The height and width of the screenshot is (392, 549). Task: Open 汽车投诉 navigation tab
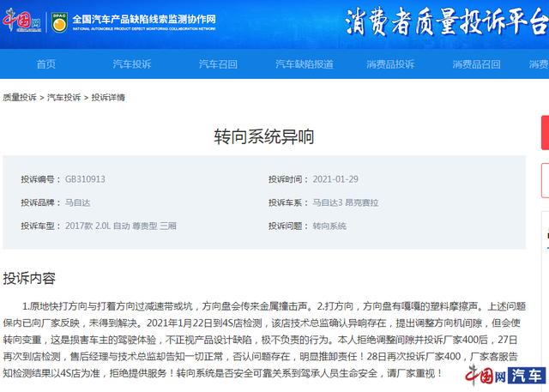pyautogui.click(x=132, y=64)
